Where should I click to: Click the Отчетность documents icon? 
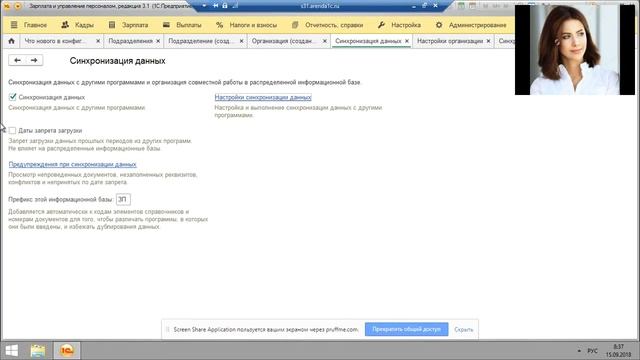point(295,25)
